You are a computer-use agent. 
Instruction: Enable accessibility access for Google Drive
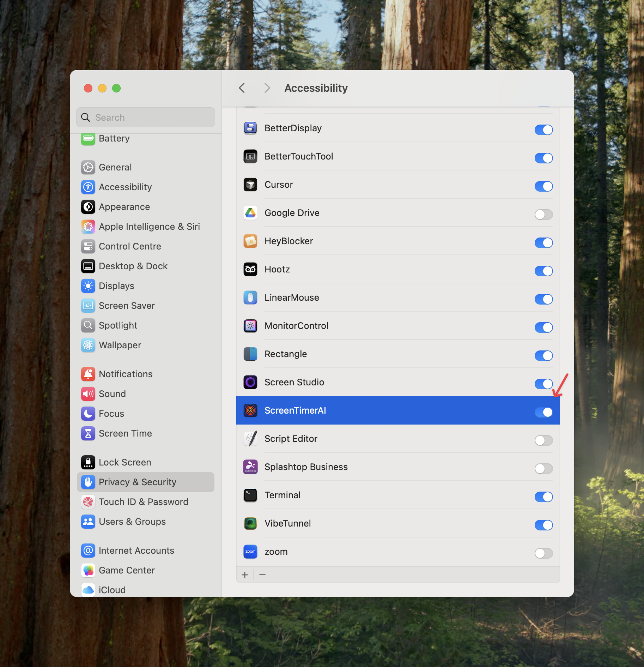(543, 215)
